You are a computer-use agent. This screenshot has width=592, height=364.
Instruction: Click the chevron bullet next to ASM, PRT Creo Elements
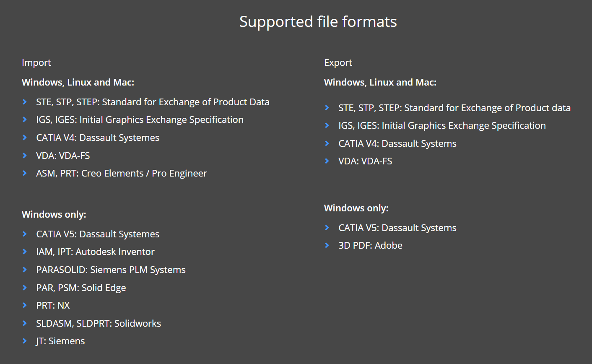(25, 173)
